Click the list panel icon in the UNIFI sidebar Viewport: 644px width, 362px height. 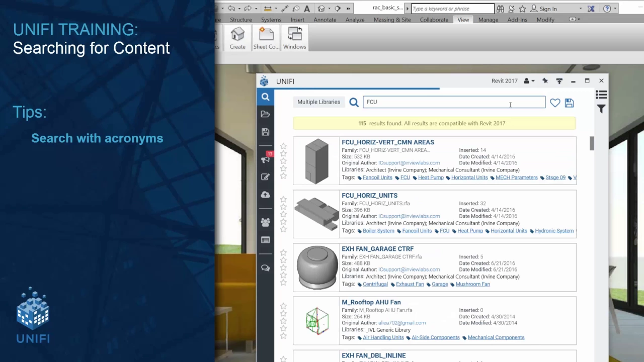[x=265, y=240]
